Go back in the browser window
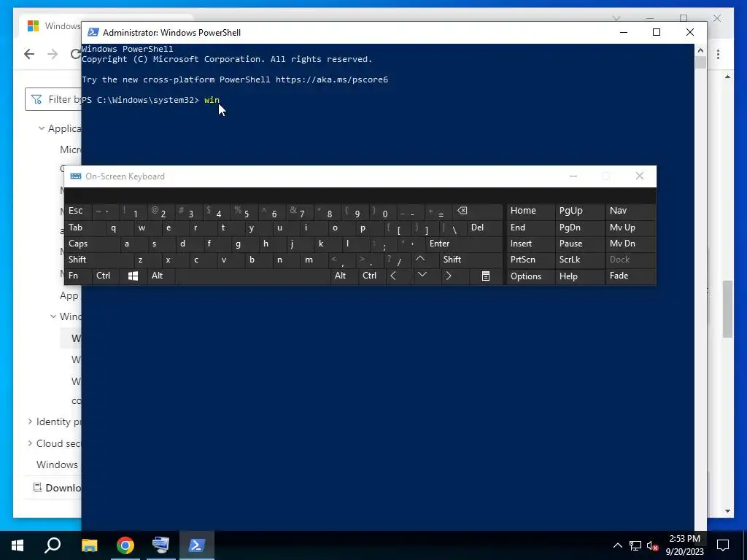This screenshot has height=560, width=747. coord(29,54)
